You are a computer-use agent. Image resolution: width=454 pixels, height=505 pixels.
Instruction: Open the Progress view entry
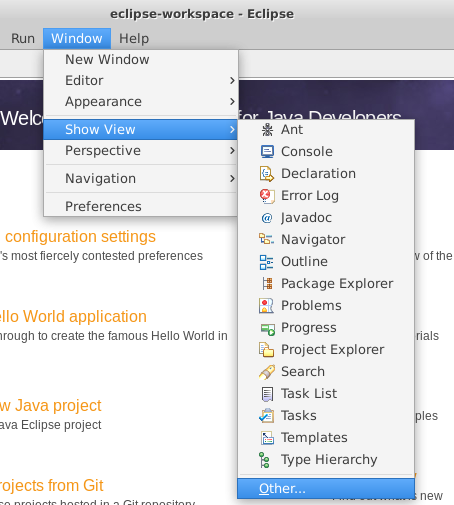pyautogui.click(x=326, y=328)
